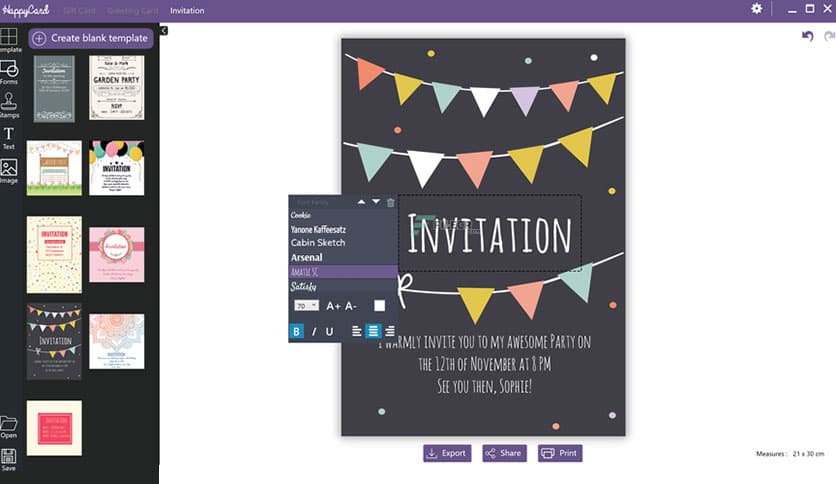Collapse the template sidebar panel

pos(164,31)
